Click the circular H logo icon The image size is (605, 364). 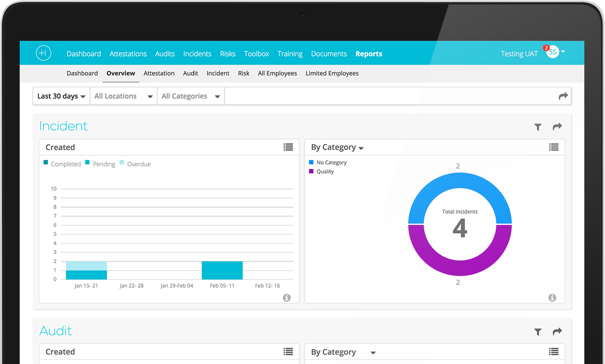pos(44,53)
